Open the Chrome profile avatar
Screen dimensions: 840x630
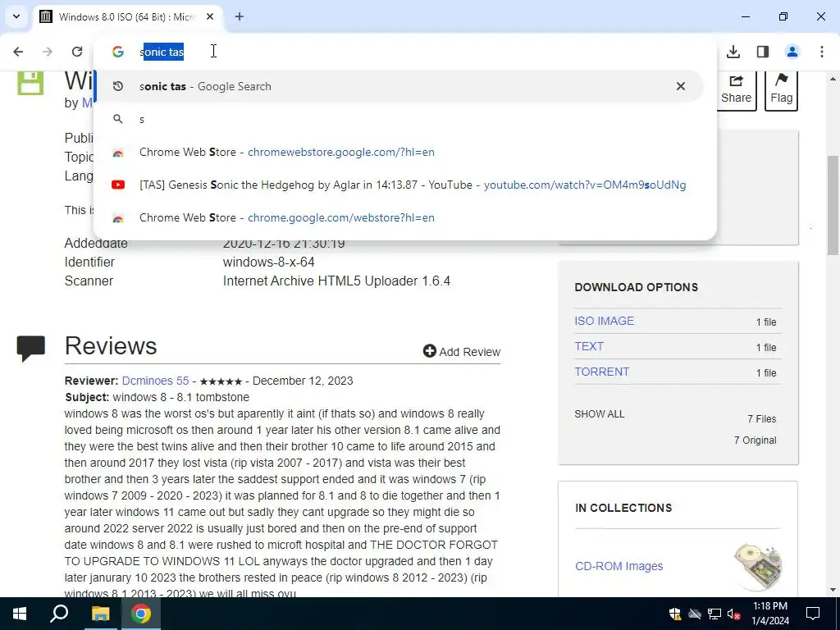tap(792, 52)
